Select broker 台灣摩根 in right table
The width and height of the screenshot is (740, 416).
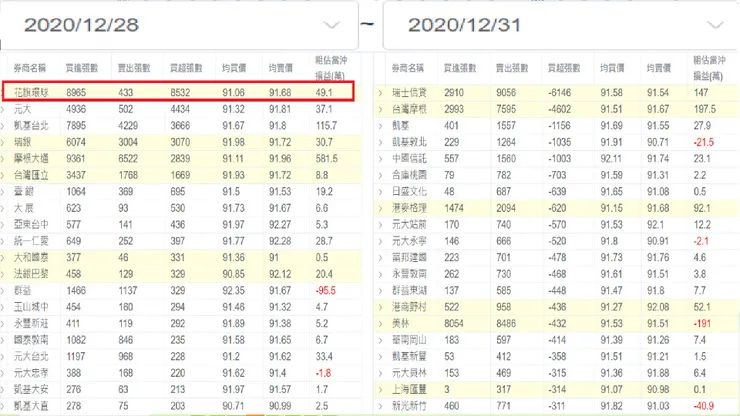[409, 110]
